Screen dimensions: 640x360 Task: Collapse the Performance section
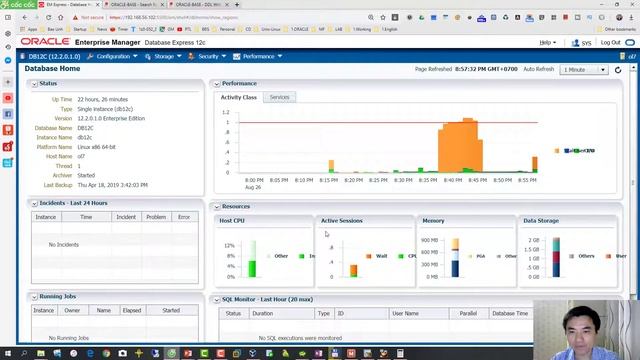(217, 84)
